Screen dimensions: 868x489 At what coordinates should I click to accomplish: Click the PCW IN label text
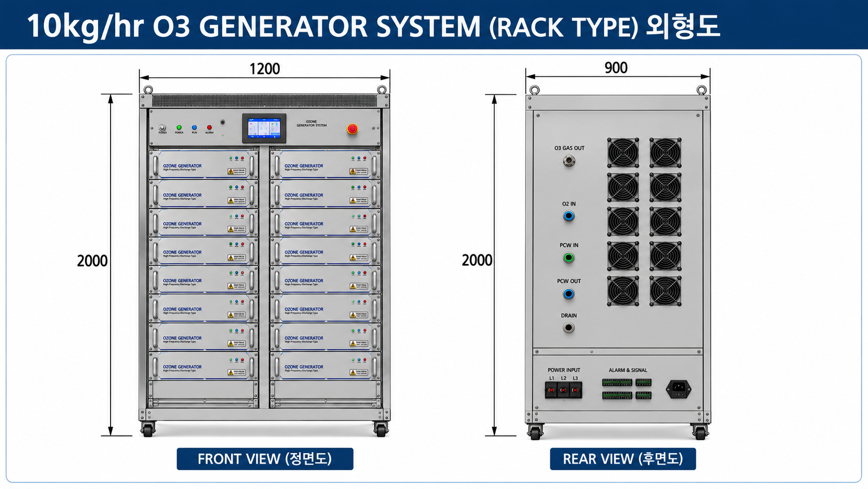(569, 245)
